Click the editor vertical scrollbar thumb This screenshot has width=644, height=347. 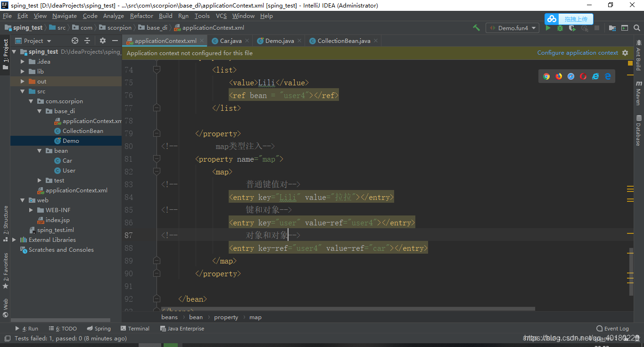[x=631, y=272]
